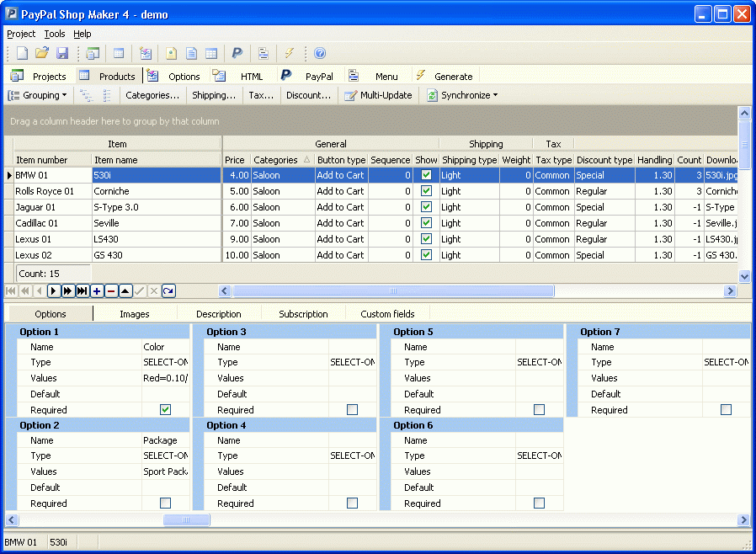This screenshot has width=756, height=554.
Task: Open the Type value SELECT-ON for Option 2
Action: [x=165, y=455]
